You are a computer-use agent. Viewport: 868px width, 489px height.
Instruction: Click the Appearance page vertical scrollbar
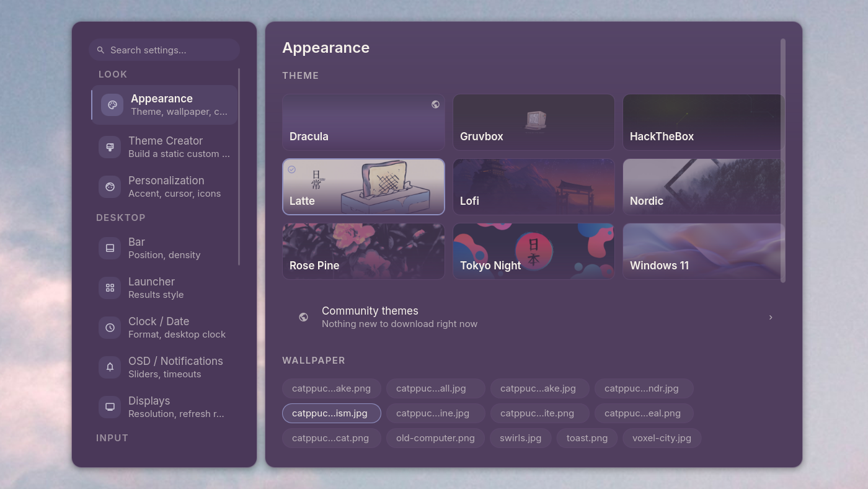(783, 161)
